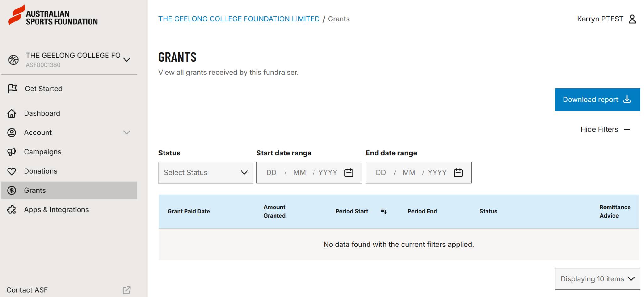Click Hide Filters to collapse the filters

tap(605, 129)
